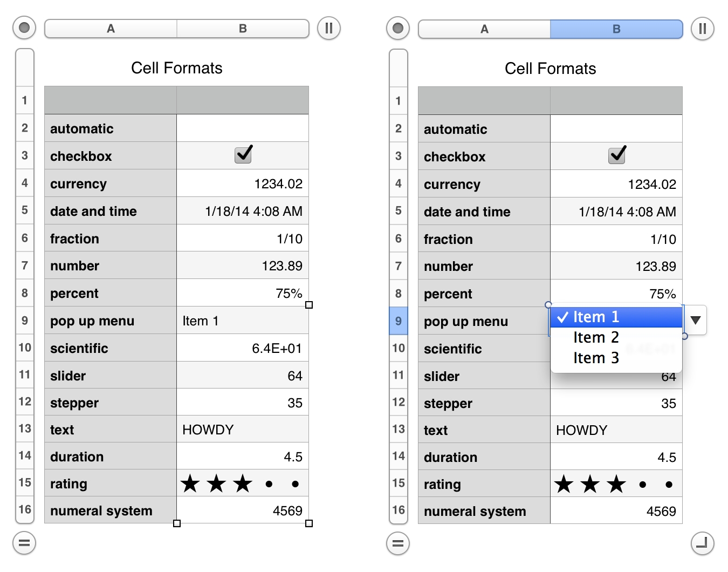The width and height of the screenshot is (728, 572).
Task: Click the right table's add-row handle
Action: (398, 543)
